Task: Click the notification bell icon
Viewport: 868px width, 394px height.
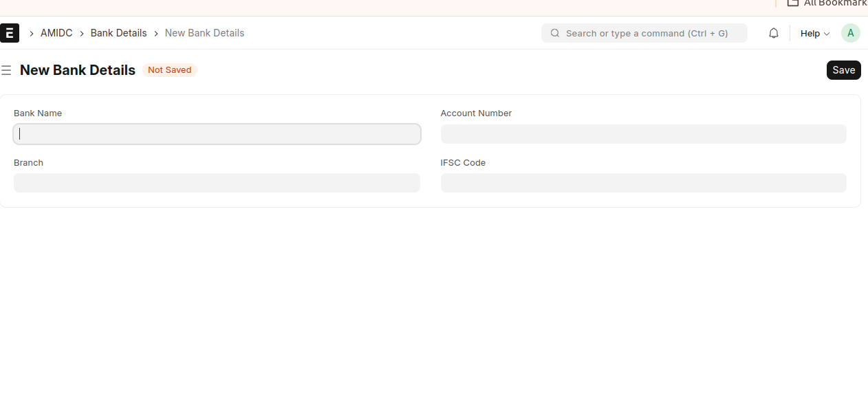Action: 774,33
